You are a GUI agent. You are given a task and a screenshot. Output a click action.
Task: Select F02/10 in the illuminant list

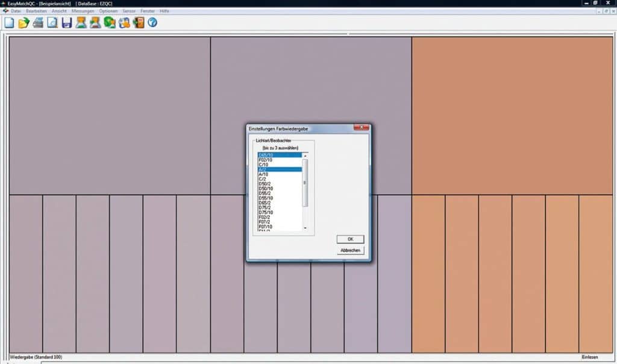point(280,160)
